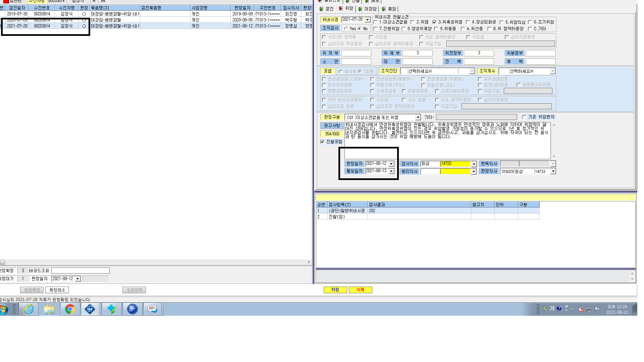
Task: Open Google Chrome from the taskbar
Action: 70,309
